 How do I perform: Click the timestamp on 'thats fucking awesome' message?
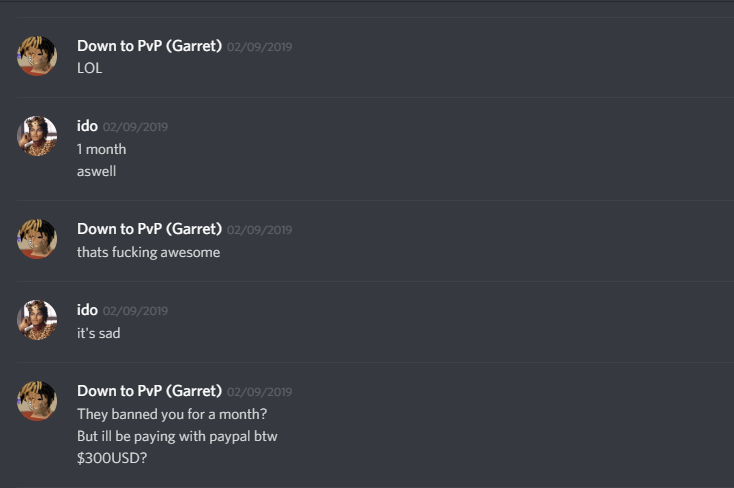tap(259, 230)
